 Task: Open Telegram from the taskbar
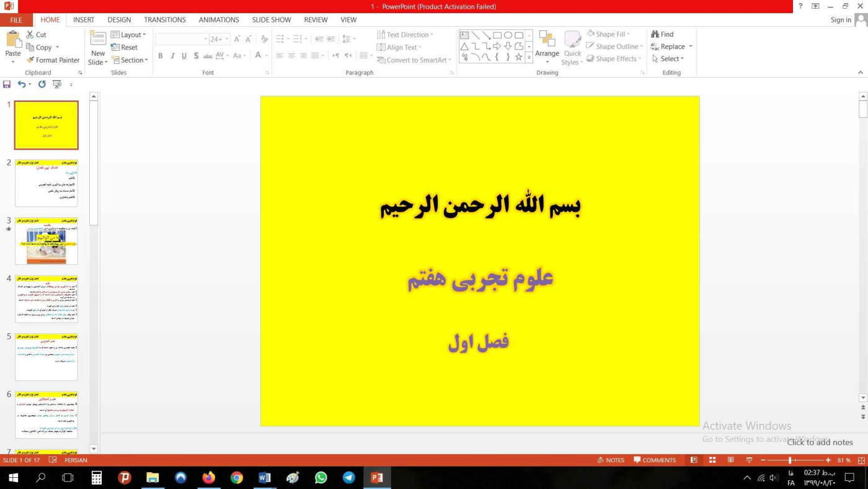click(x=349, y=478)
